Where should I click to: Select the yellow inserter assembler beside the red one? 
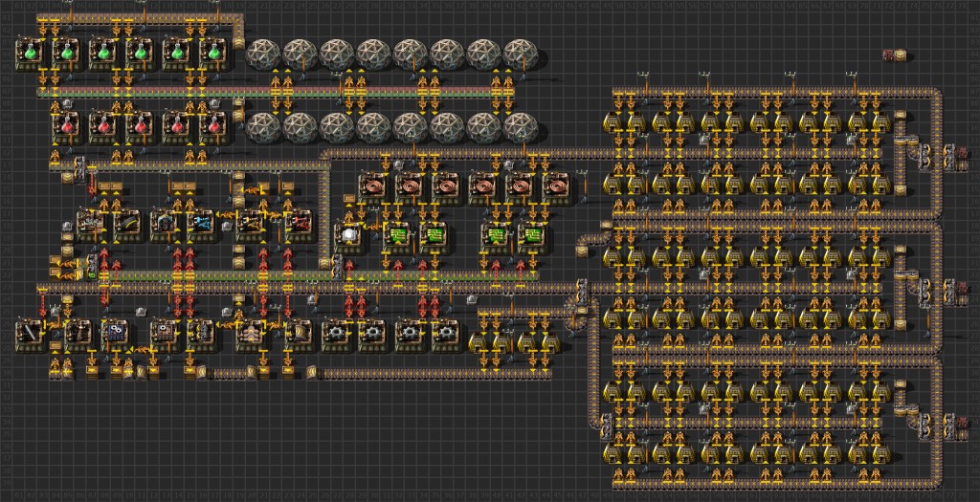click(x=251, y=225)
